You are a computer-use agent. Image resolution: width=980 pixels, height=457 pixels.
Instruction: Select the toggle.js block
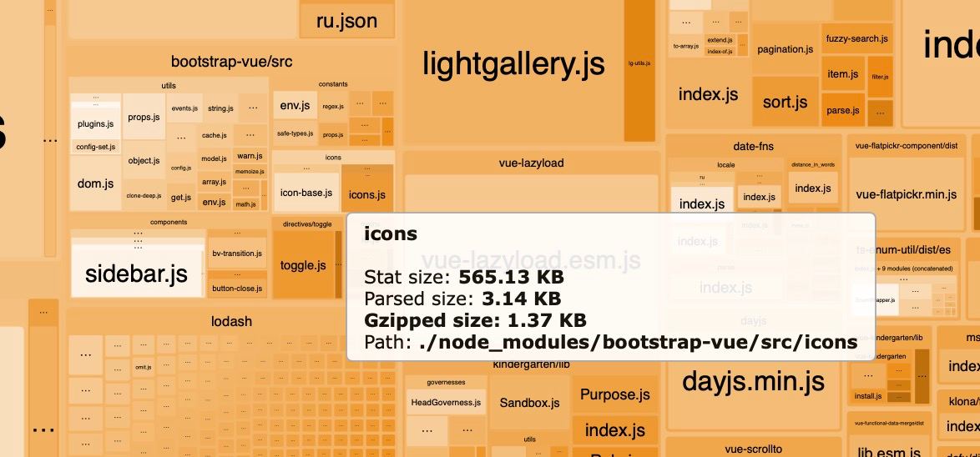[303, 264]
